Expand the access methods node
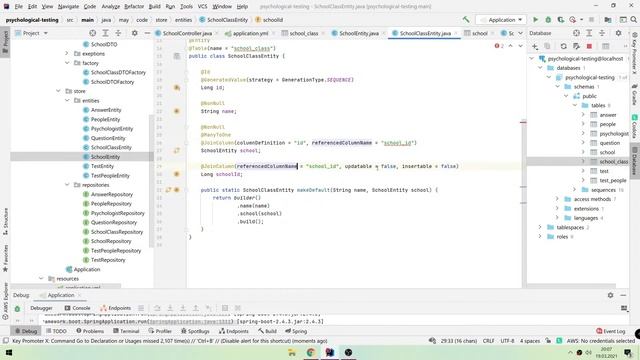Screen dimensions: 640x360 (557, 199)
